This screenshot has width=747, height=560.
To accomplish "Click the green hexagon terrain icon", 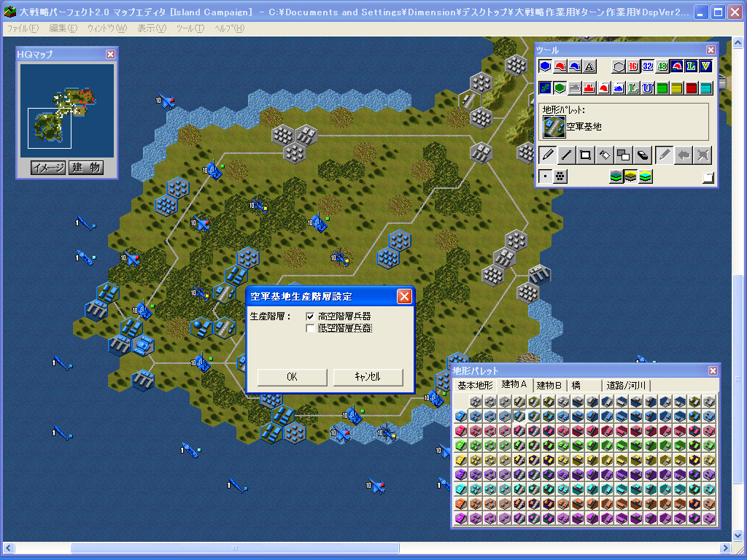I will (x=560, y=88).
